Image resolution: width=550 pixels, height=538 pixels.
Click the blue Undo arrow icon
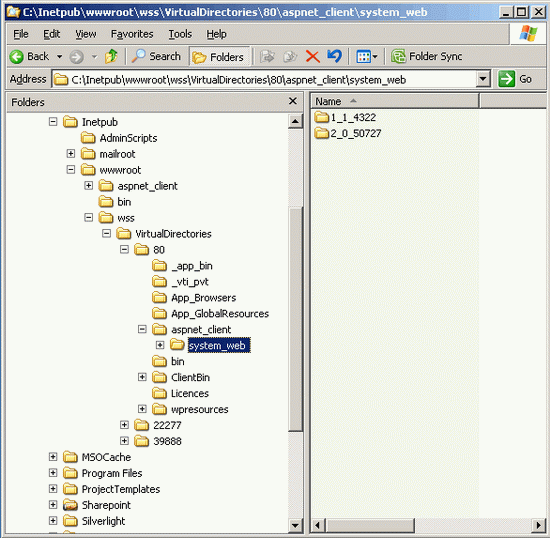pos(334,56)
